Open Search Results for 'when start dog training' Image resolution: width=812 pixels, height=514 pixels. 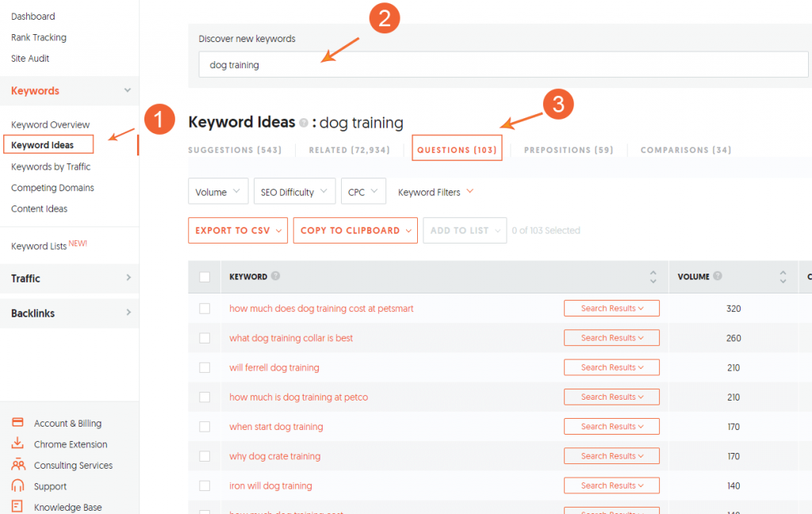point(611,427)
